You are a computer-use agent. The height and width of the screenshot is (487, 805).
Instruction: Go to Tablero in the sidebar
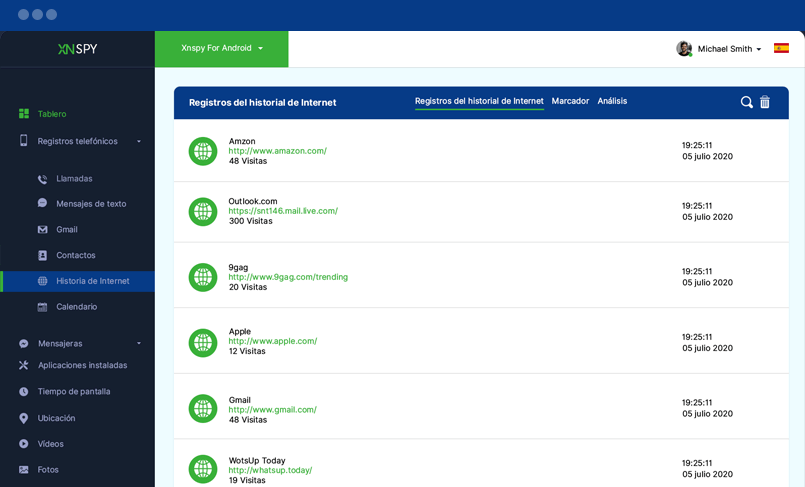tap(52, 114)
